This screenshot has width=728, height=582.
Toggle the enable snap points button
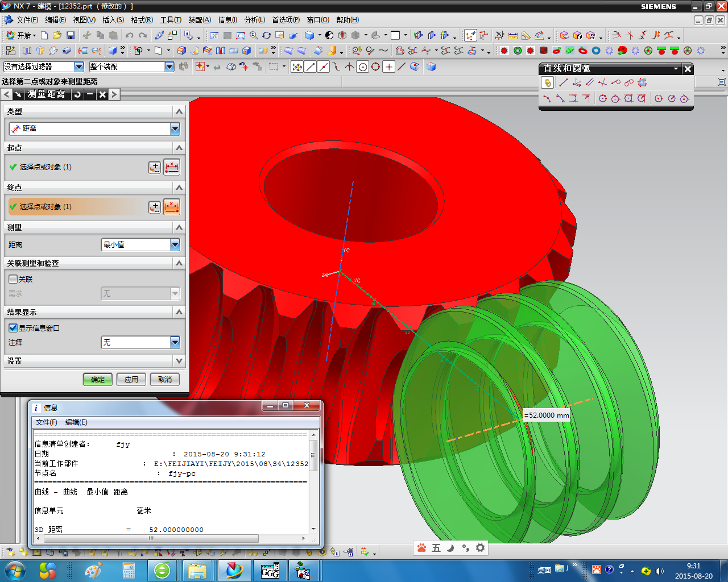[x=297, y=66]
